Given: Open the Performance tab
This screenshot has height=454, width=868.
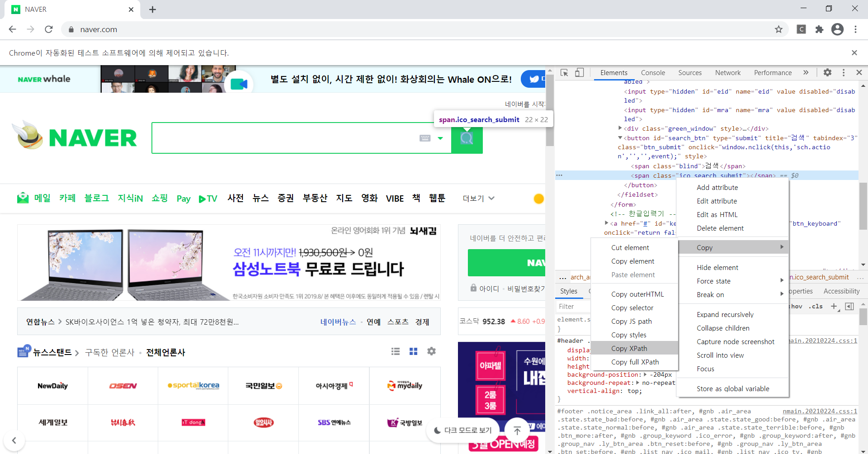Looking at the screenshot, I should [773, 73].
